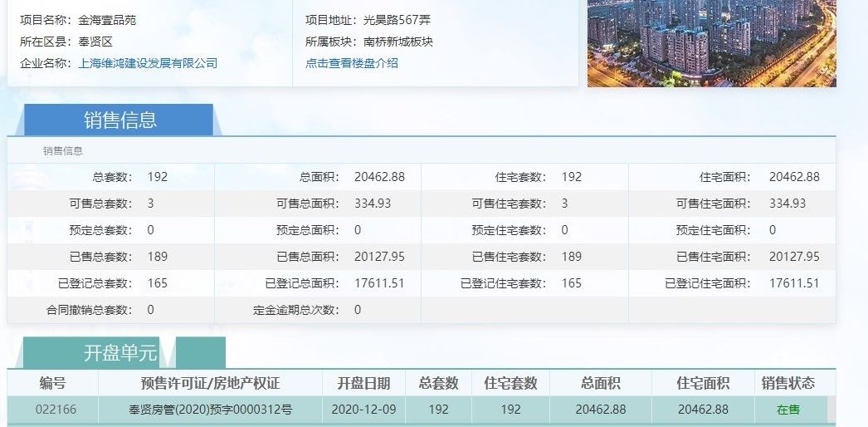The width and height of the screenshot is (868, 427).
Task: Click project name 金海壹品苑
Action: [107, 21]
